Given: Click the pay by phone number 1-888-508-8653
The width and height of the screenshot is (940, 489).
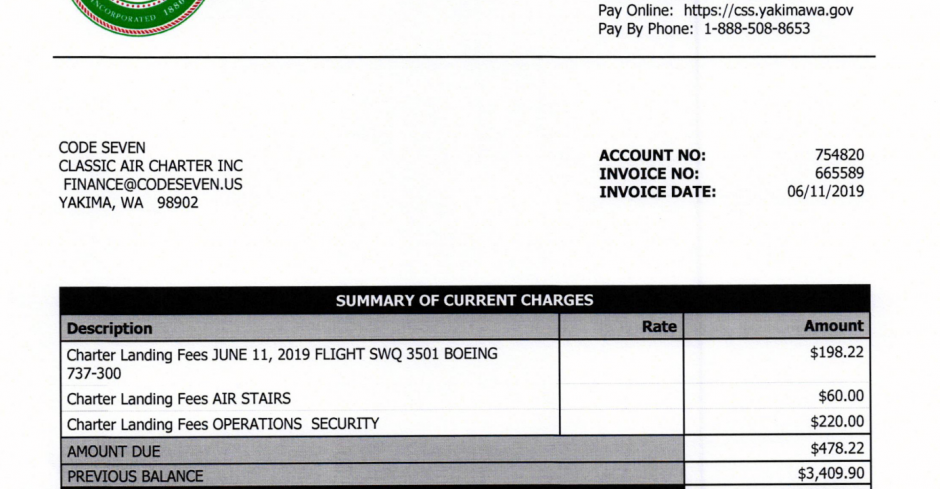Looking at the screenshot, I should coord(757,29).
